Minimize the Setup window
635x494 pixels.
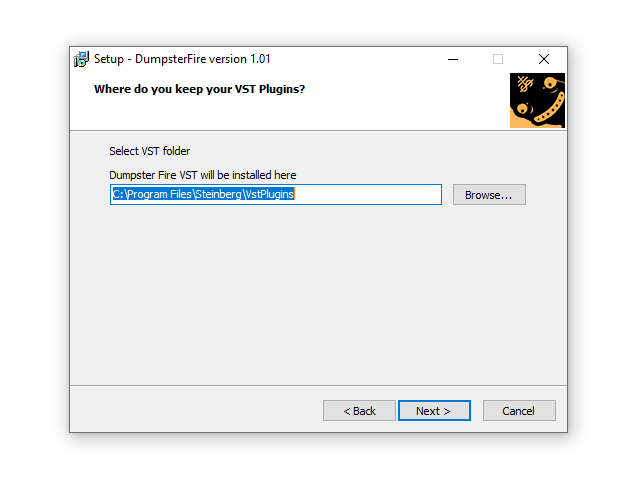[452, 59]
